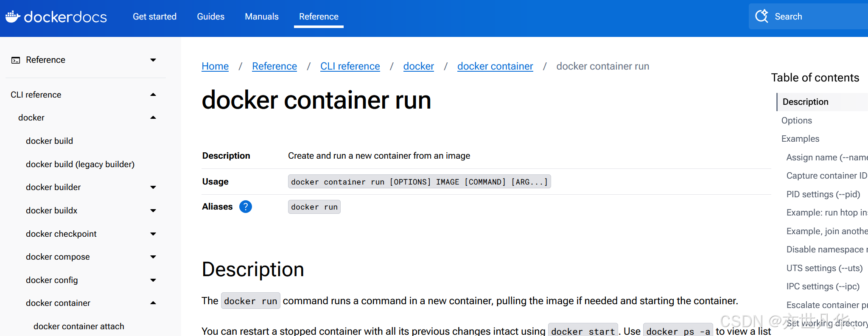Select the Reference nav tab

tap(319, 17)
